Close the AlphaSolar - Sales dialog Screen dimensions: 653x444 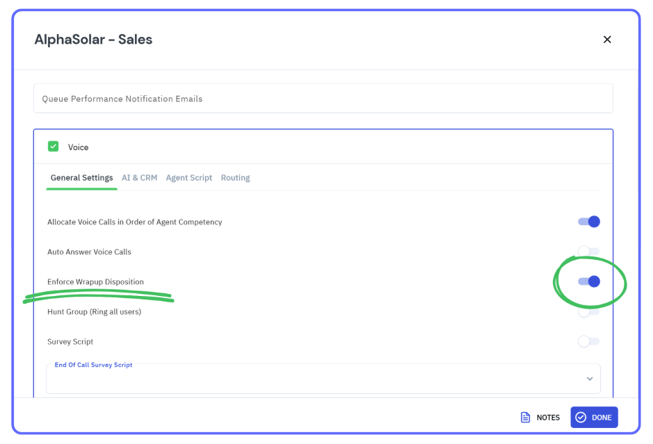pyautogui.click(x=607, y=40)
